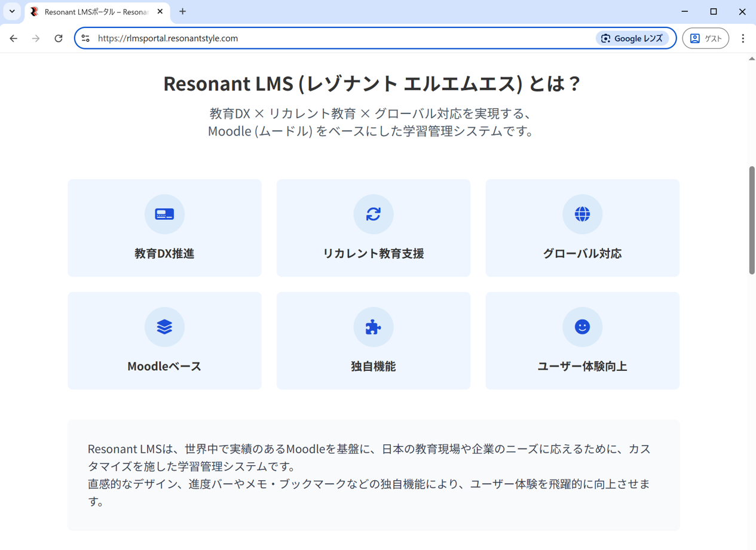The image size is (756, 550).
Task: Click the Google レンズ button
Action: (x=632, y=38)
